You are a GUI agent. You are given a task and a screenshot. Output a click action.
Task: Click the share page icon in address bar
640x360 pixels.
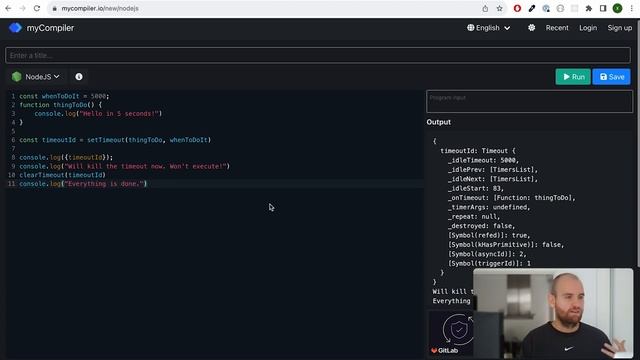click(485, 8)
